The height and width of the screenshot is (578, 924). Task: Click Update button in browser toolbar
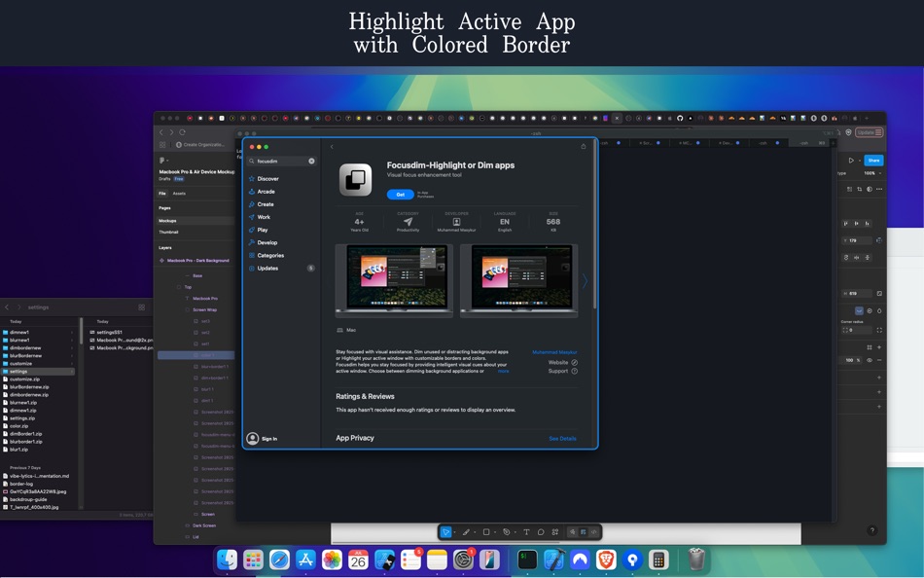click(x=870, y=132)
